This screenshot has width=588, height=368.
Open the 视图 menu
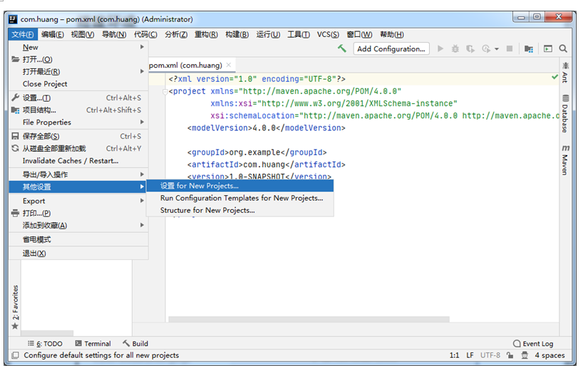(83, 34)
